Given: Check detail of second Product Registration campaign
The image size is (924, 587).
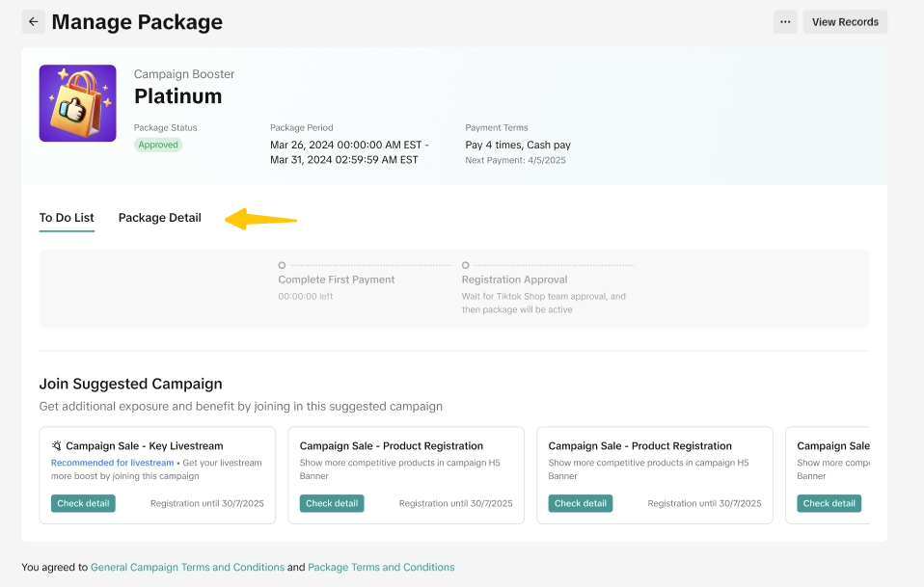Looking at the screenshot, I should click(581, 503).
